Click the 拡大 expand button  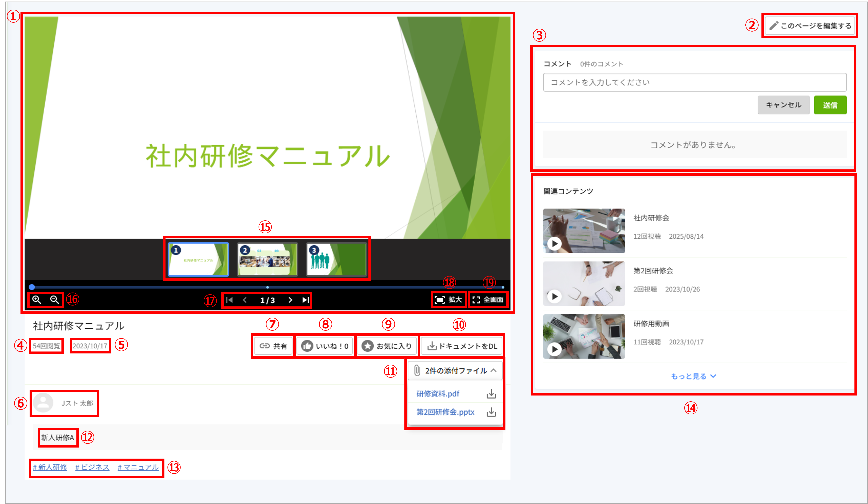pyautogui.click(x=448, y=300)
